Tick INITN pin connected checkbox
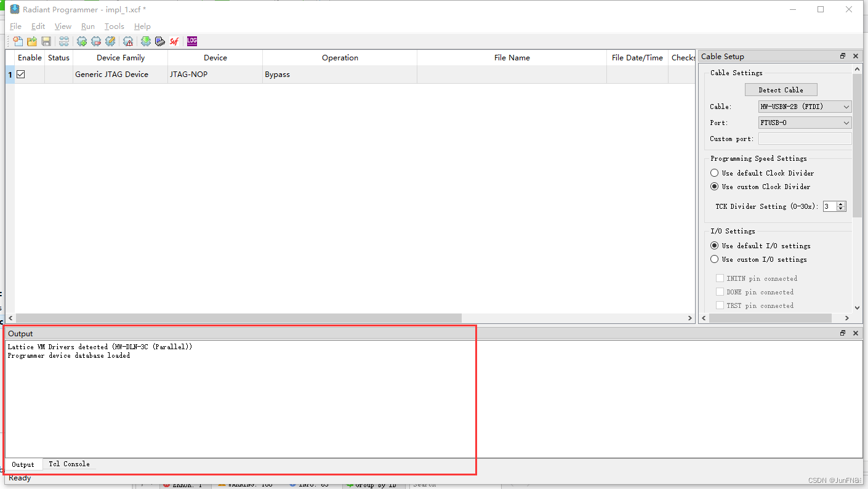Viewport: 868px width, 489px height. (720, 278)
